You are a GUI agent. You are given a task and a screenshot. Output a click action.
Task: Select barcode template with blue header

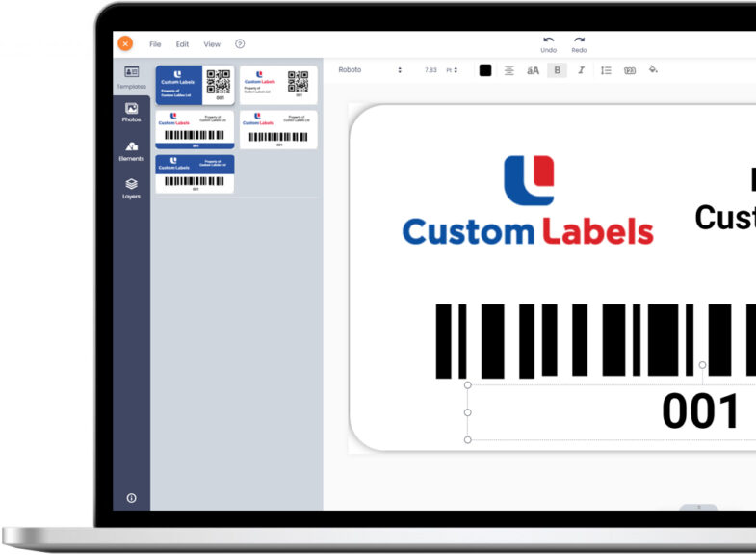(195, 174)
